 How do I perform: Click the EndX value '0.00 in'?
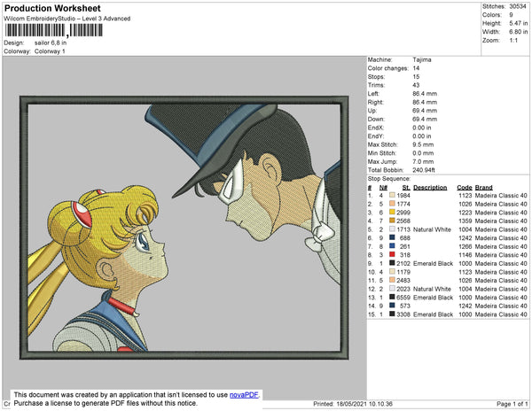(x=422, y=128)
